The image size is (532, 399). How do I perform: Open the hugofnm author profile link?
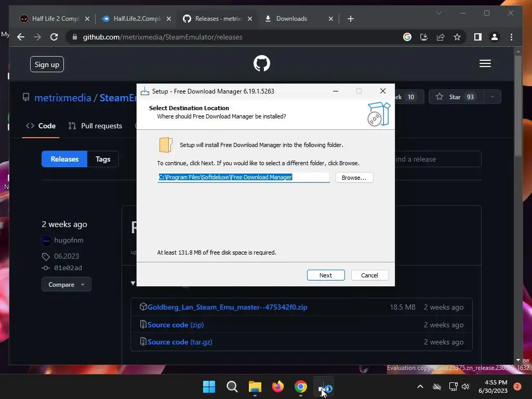tap(69, 240)
